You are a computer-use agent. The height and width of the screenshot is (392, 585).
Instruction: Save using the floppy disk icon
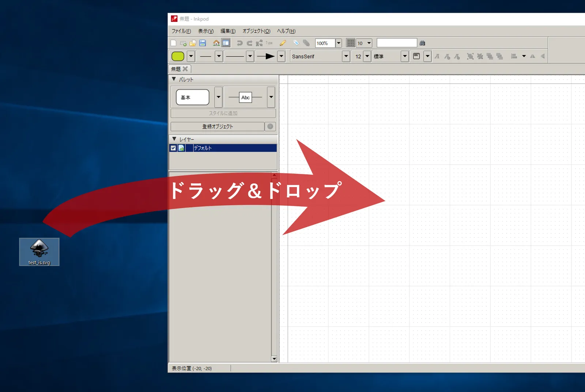point(202,43)
